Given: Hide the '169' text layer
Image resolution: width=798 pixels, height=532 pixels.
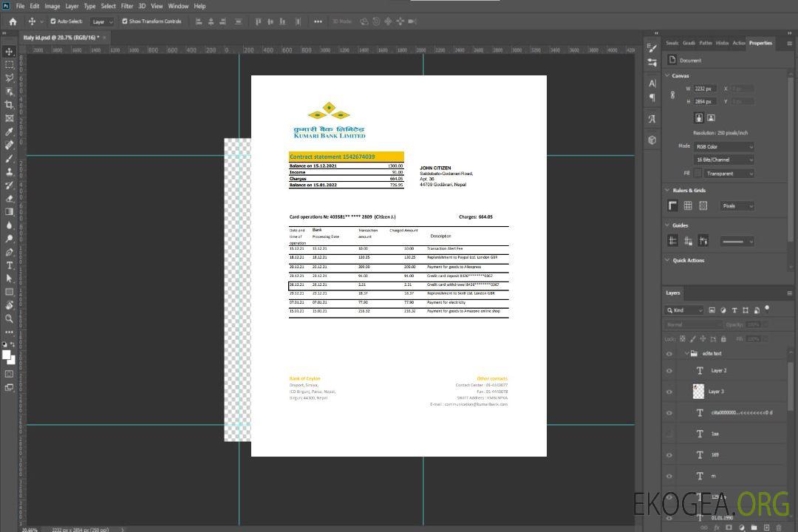Looking at the screenshot, I should click(669, 455).
